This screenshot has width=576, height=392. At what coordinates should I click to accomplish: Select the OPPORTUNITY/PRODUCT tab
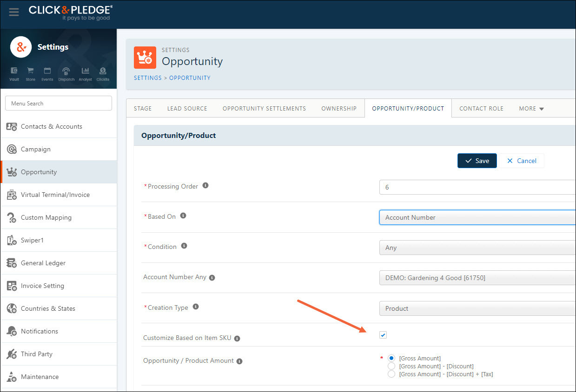click(x=408, y=108)
